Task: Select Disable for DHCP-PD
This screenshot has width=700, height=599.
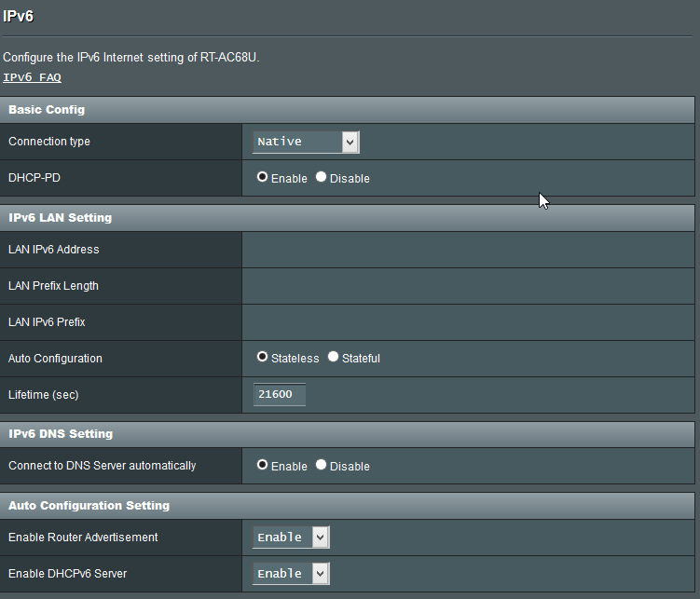Action: click(x=321, y=177)
